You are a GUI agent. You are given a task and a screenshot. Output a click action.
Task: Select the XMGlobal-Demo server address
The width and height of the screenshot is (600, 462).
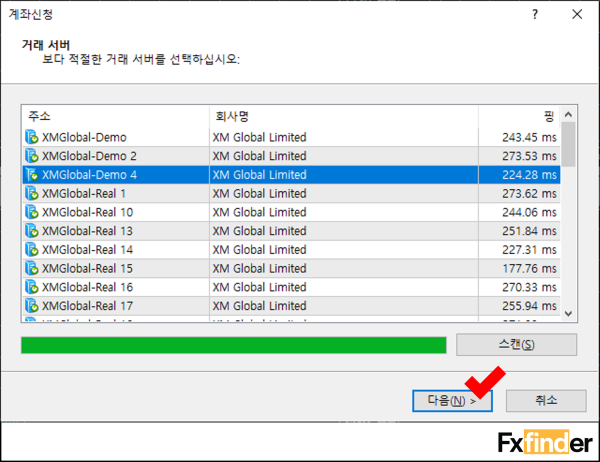(x=84, y=137)
